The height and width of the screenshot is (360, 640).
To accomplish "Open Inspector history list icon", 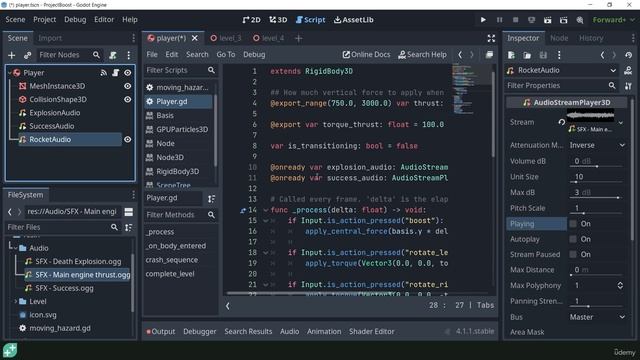I will 628,55.
